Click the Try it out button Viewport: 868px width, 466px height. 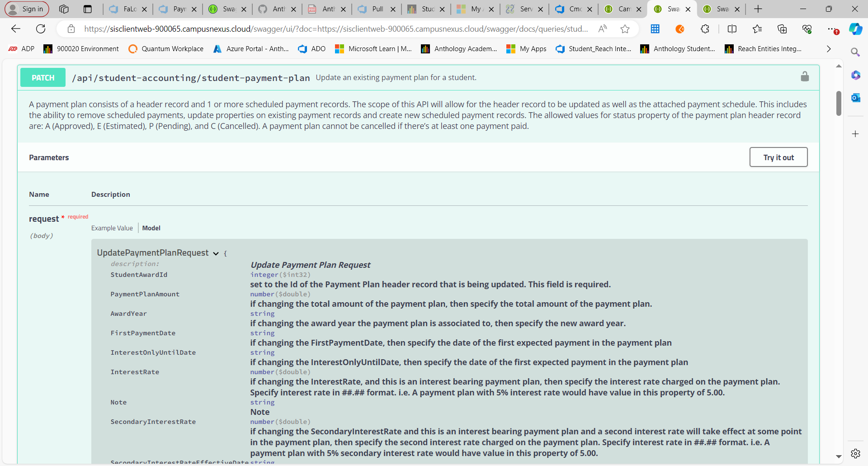(x=778, y=157)
